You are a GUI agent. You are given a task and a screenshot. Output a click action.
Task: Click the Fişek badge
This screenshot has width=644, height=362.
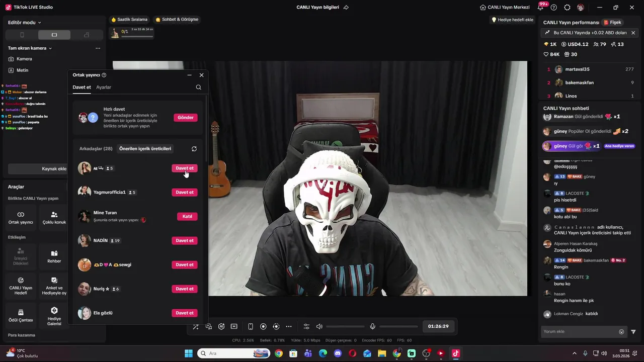613,23
